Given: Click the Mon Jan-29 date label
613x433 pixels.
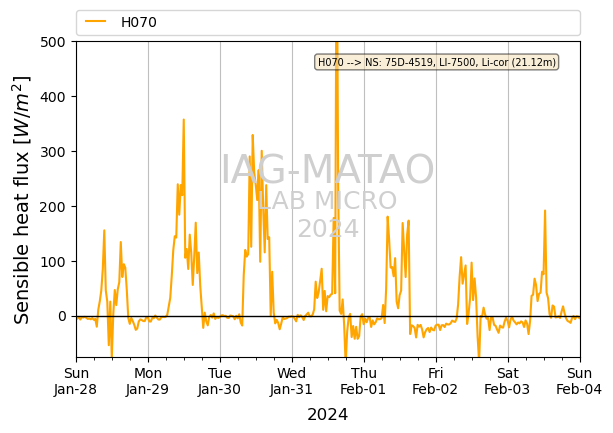Looking at the screenshot, I should [x=147, y=381].
